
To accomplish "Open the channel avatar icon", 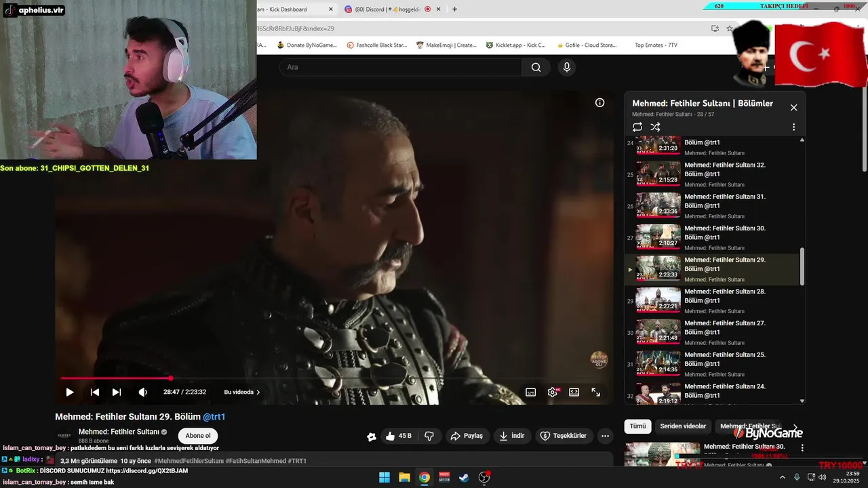I will pos(64,436).
